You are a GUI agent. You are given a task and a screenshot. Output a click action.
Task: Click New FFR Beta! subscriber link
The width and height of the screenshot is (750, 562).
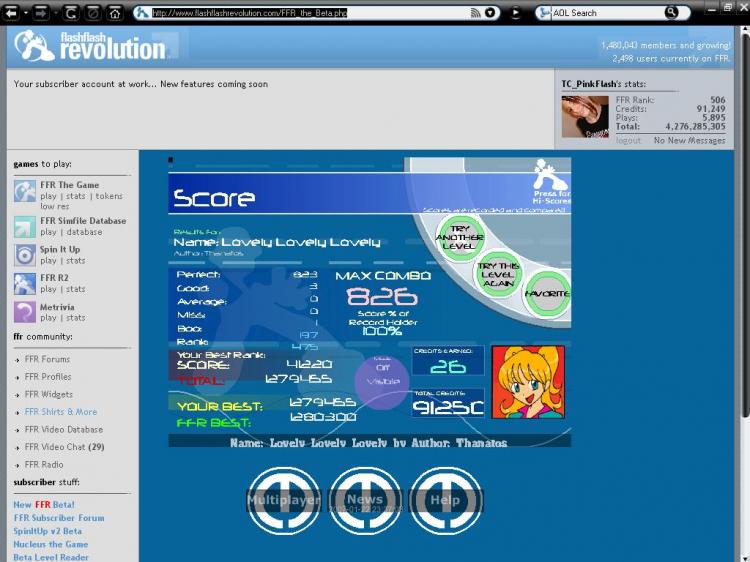click(x=44, y=505)
